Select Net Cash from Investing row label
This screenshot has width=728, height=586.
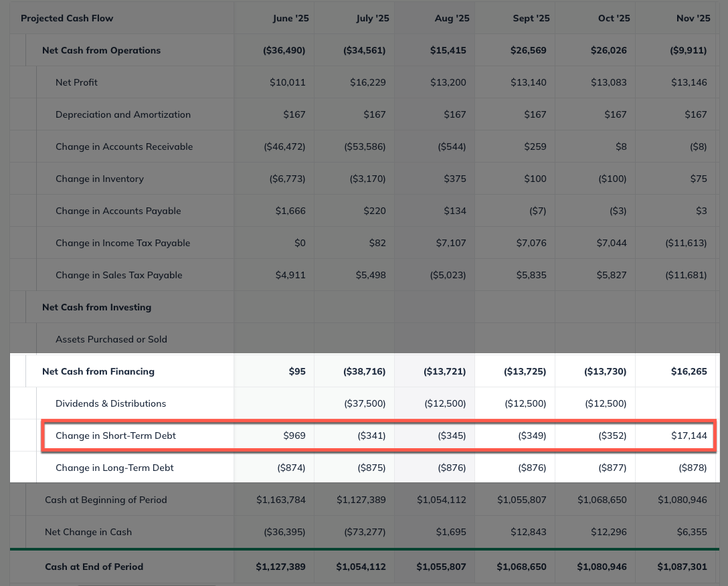click(96, 307)
